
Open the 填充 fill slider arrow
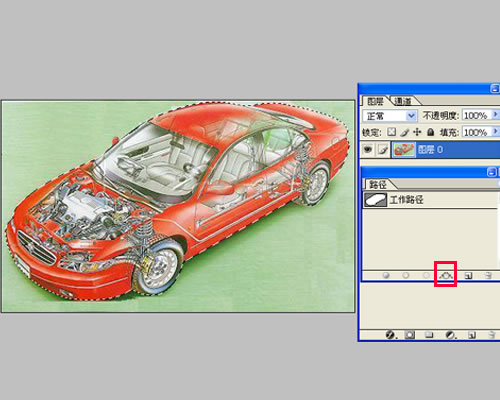tap(495, 132)
